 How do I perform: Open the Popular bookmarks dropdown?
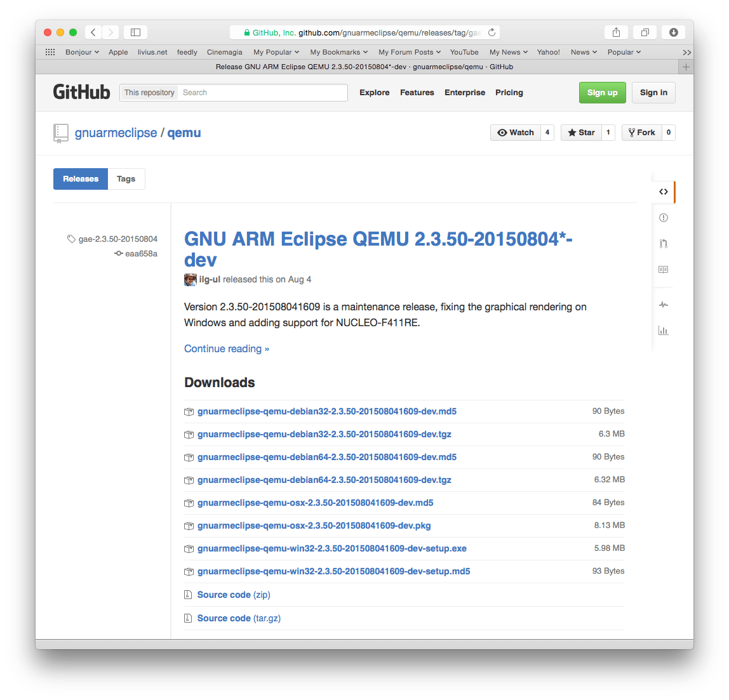(x=624, y=52)
